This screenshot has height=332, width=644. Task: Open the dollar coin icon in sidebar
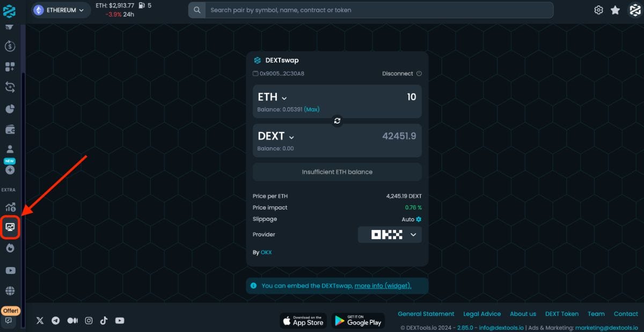pyautogui.click(x=10, y=47)
